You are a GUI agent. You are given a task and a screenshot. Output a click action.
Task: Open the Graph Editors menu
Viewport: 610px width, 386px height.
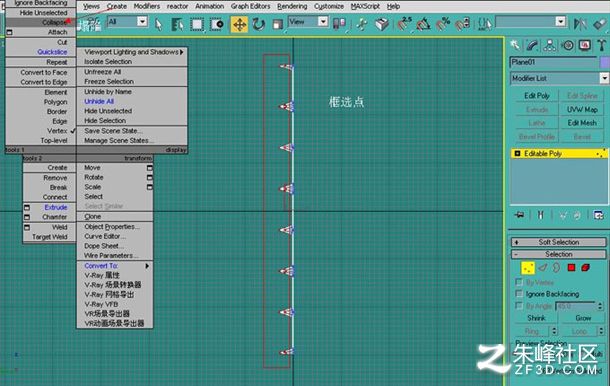(x=250, y=6)
